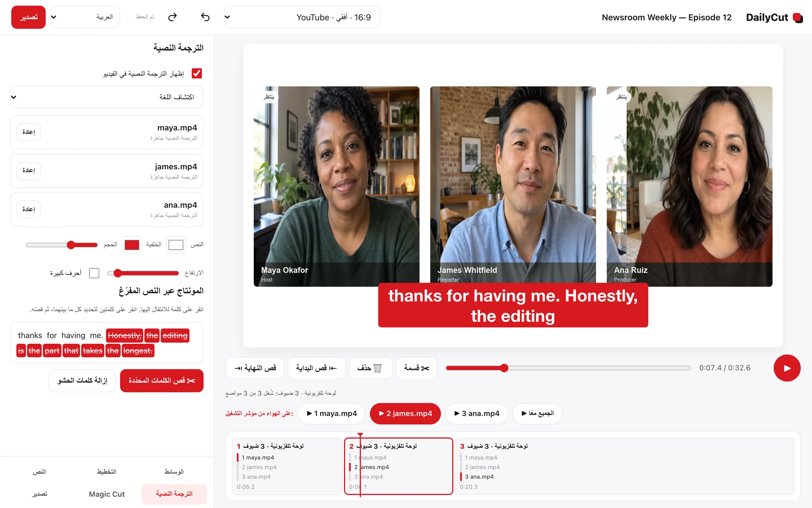Click الجميع معًا play all together
The image size is (812, 508).
pos(537,413)
